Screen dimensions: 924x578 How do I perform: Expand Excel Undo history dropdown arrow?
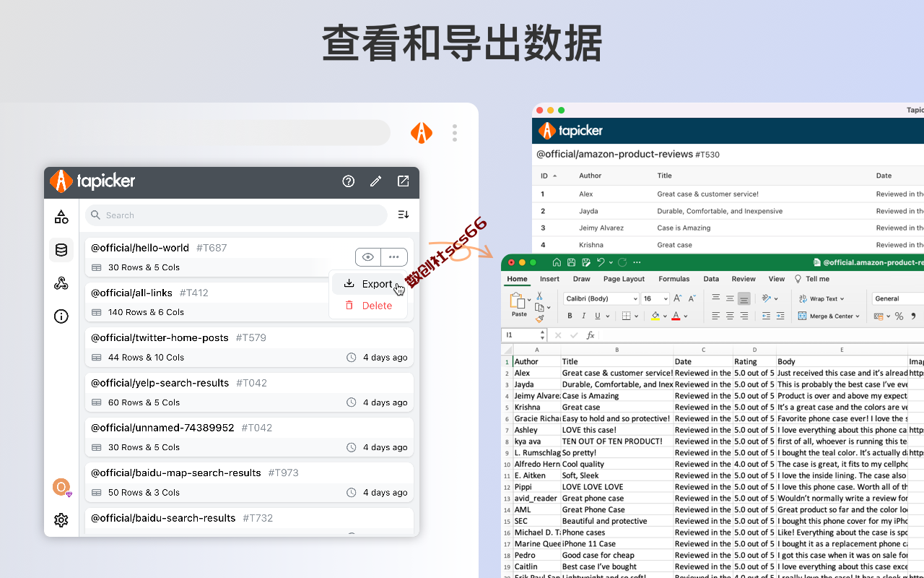click(x=611, y=262)
